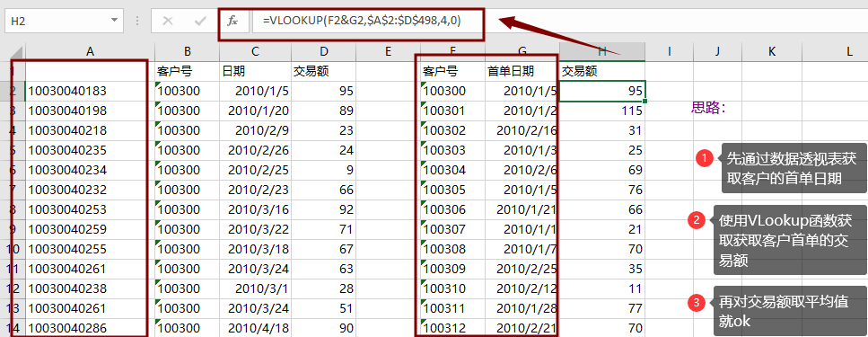Click column D cell with value 89
This screenshot has width=868, height=337.
(x=324, y=111)
